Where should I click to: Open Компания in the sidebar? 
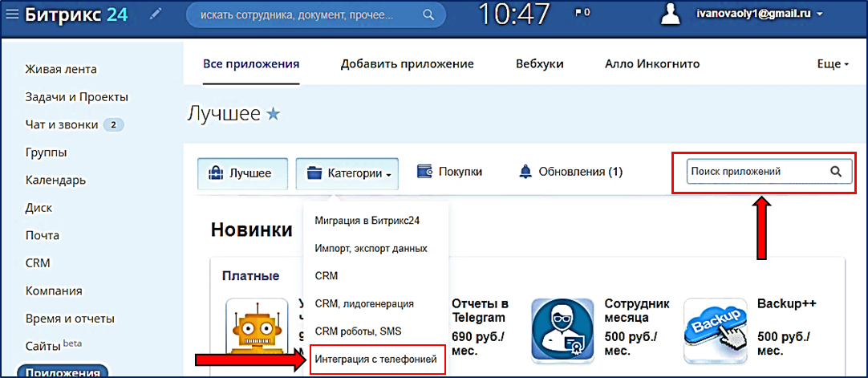click(x=54, y=291)
